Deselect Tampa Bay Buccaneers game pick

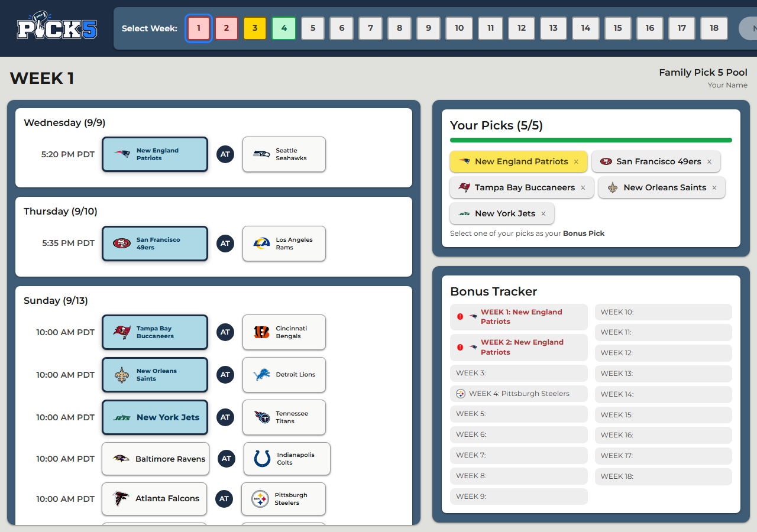point(155,332)
